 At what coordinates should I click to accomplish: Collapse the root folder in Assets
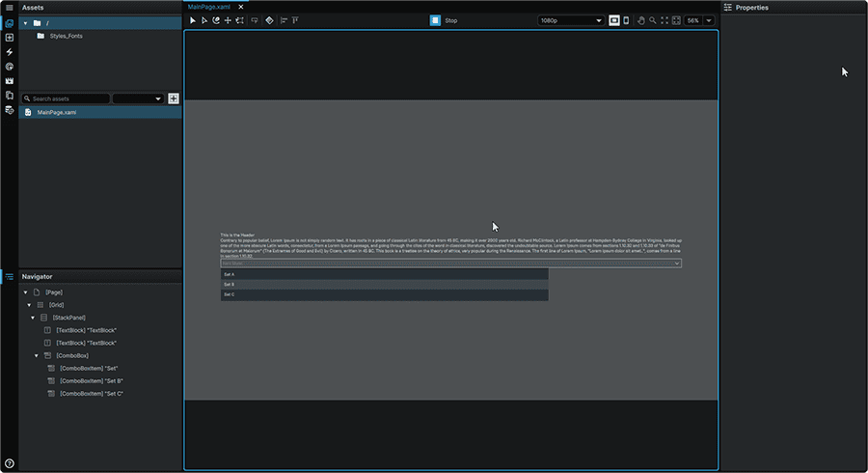pos(25,23)
